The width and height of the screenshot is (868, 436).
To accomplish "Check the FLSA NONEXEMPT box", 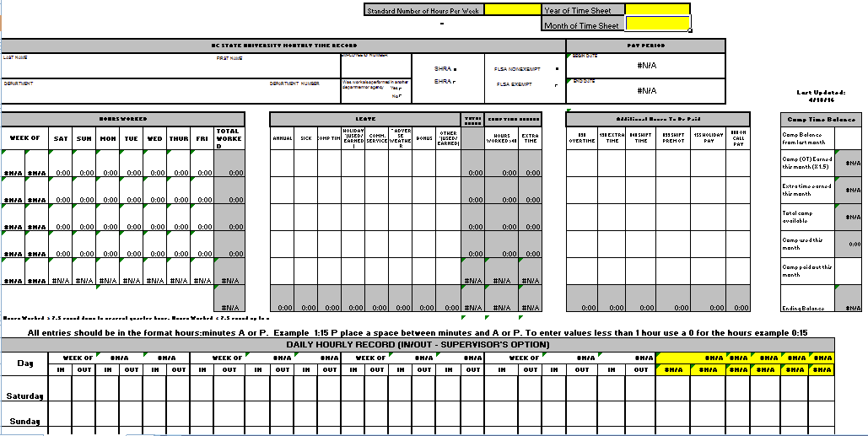I will tap(557, 69).
